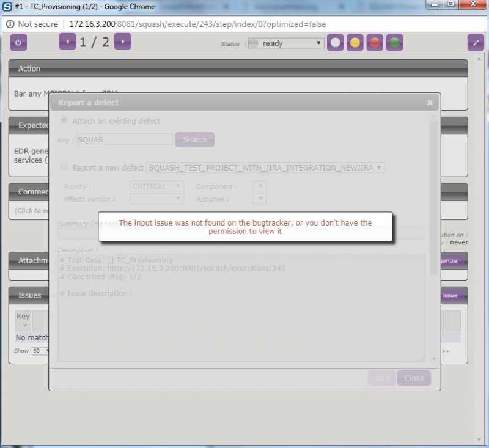Mark step failed with red button
The height and width of the screenshot is (448, 489).
click(375, 43)
